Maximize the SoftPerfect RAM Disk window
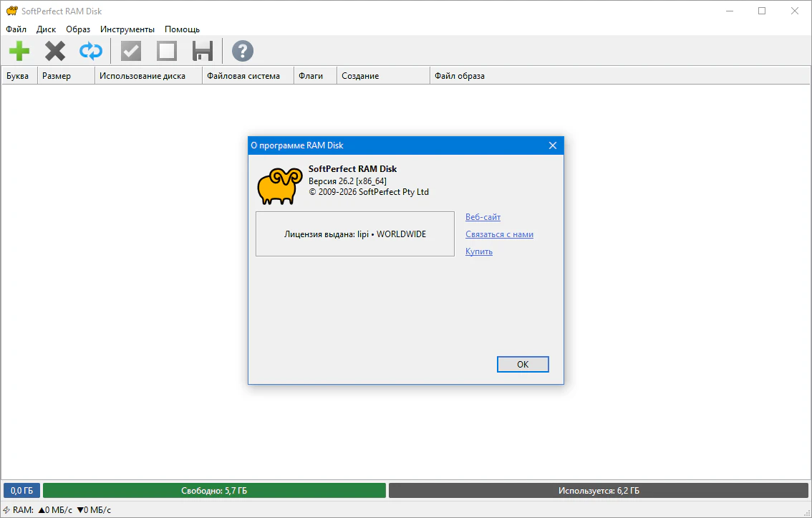Image resolution: width=812 pixels, height=518 pixels. pyautogui.click(x=762, y=11)
